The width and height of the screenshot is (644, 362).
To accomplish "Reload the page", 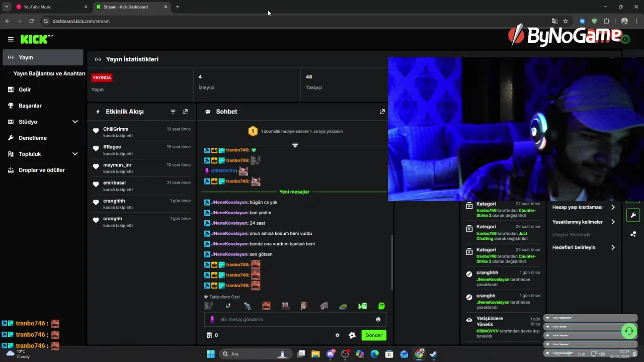I will tap(31, 21).
